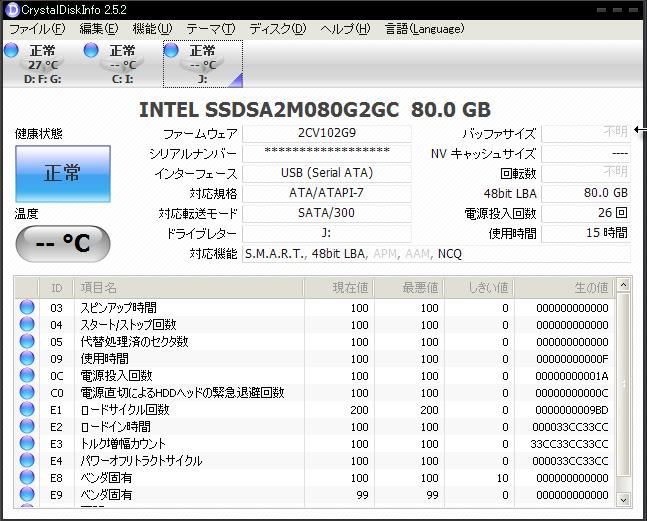The image size is (647, 521).
Task: Open the ヘルプ(H) menu
Action: 345,29
